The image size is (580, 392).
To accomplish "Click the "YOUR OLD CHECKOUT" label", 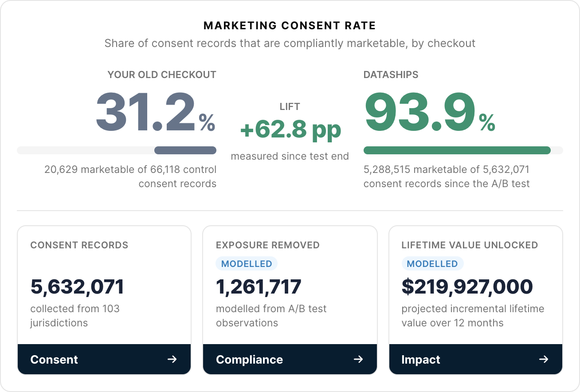I will pyautogui.click(x=162, y=74).
